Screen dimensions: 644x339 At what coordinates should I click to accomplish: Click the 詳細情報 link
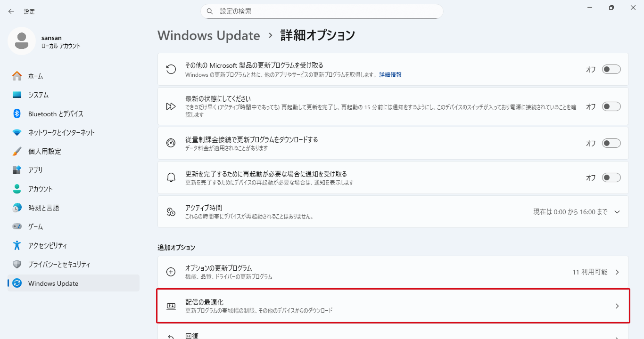390,75
